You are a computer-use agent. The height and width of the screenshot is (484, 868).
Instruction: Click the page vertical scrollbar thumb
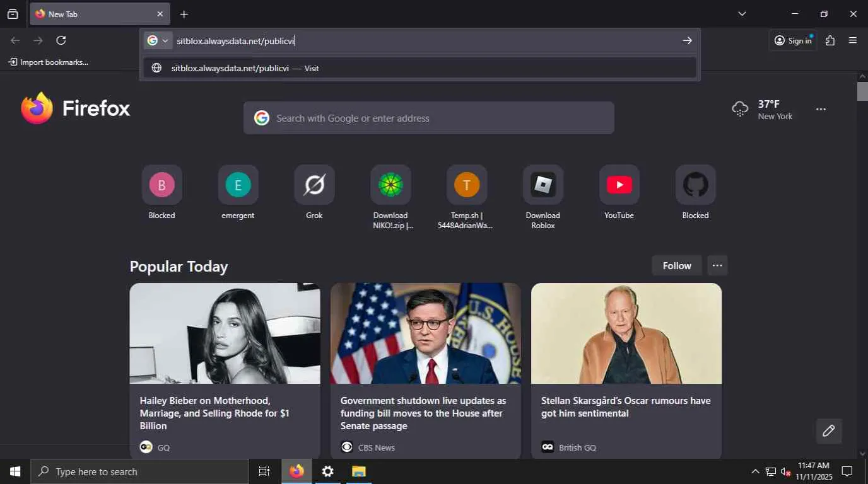click(x=862, y=91)
